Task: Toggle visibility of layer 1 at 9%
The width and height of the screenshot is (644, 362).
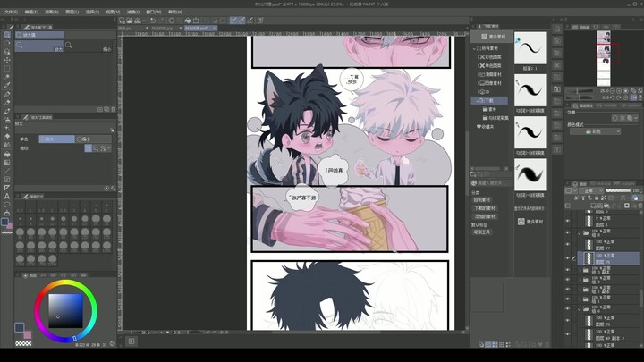Action: point(568,221)
